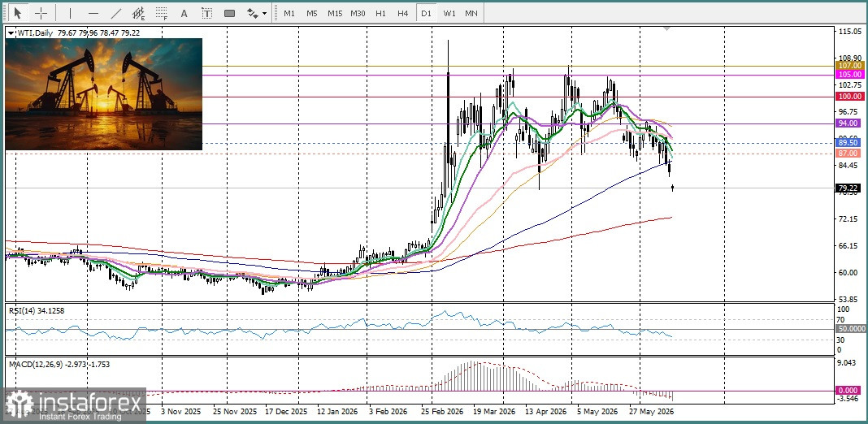Click the RSI 50.0000 level label

click(x=851, y=329)
